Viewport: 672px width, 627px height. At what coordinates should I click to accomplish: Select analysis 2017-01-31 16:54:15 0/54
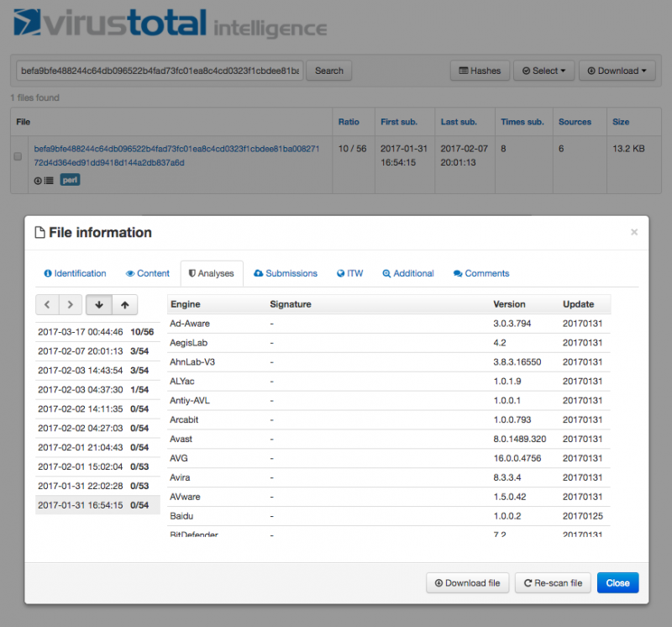click(97, 505)
